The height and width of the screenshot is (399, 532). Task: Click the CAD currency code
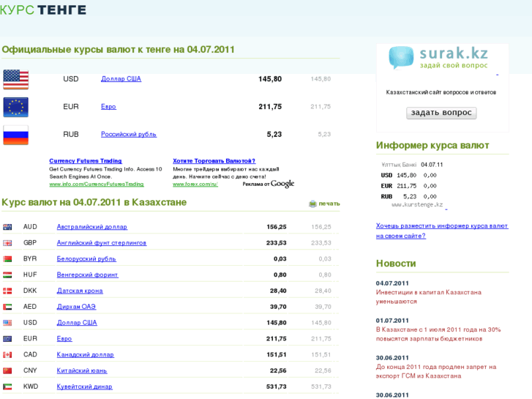coord(30,354)
